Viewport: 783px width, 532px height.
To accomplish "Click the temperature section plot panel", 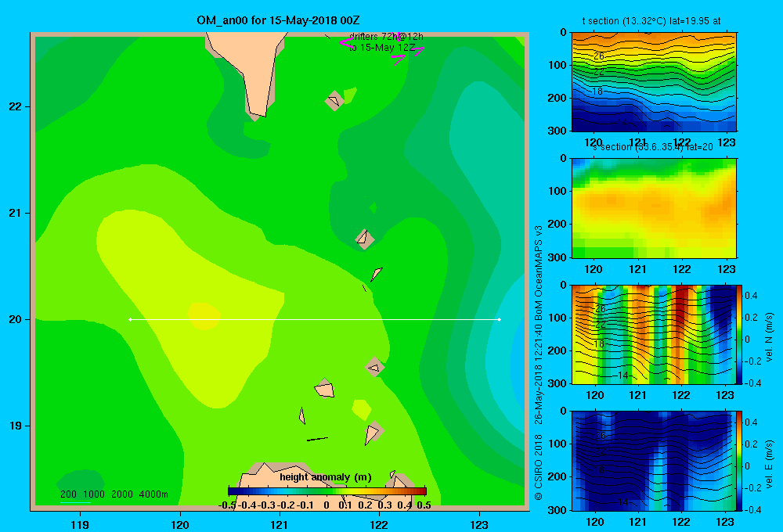I will (654, 82).
